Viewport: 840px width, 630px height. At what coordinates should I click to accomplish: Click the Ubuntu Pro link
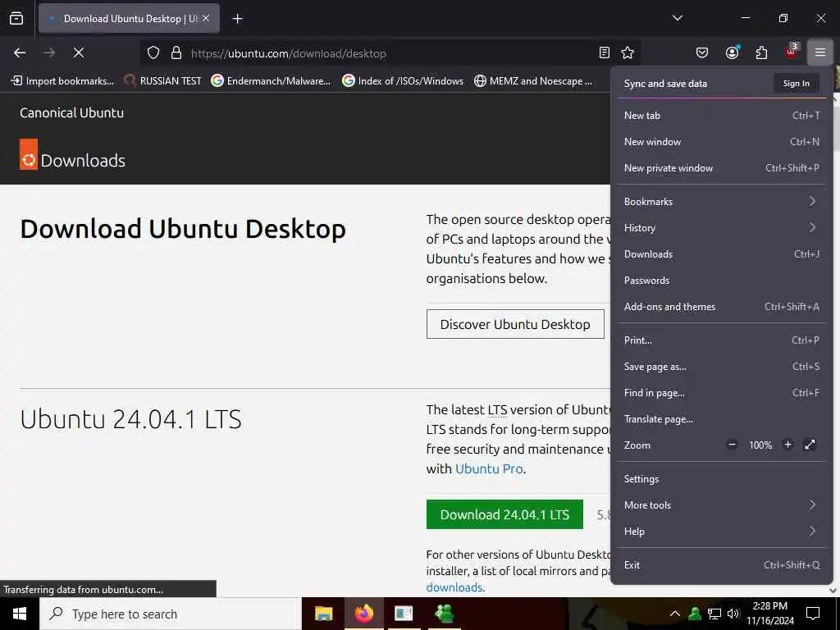coord(489,468)
